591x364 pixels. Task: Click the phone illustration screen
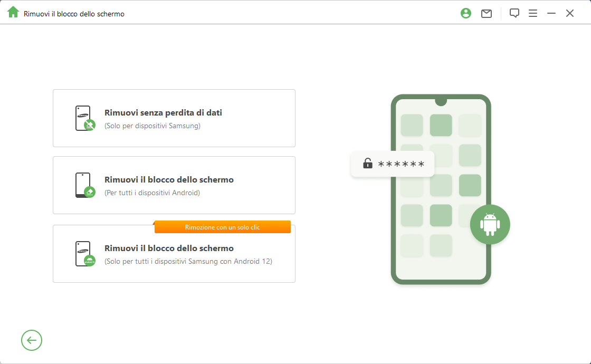pyautogui.click(x=441, y=189)
